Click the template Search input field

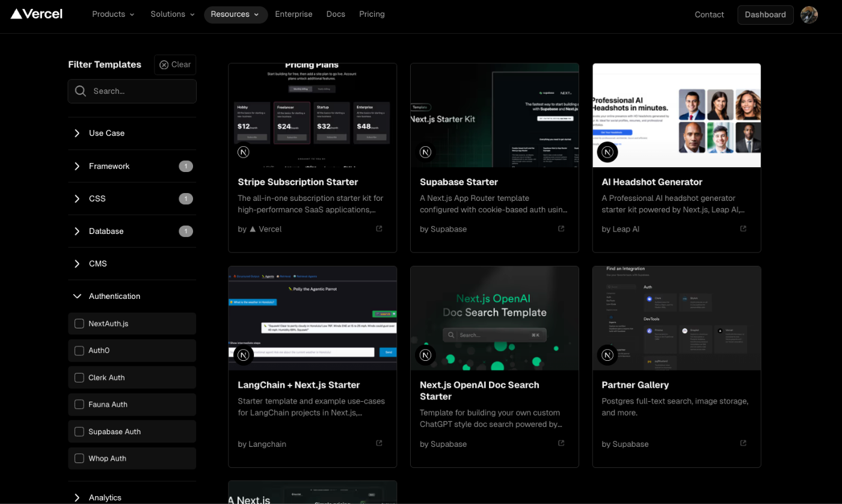(x=132, y=91)
